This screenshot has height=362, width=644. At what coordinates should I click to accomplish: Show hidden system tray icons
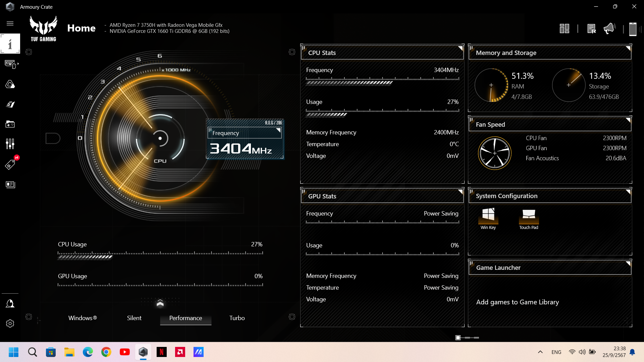(x=540, y=352)
